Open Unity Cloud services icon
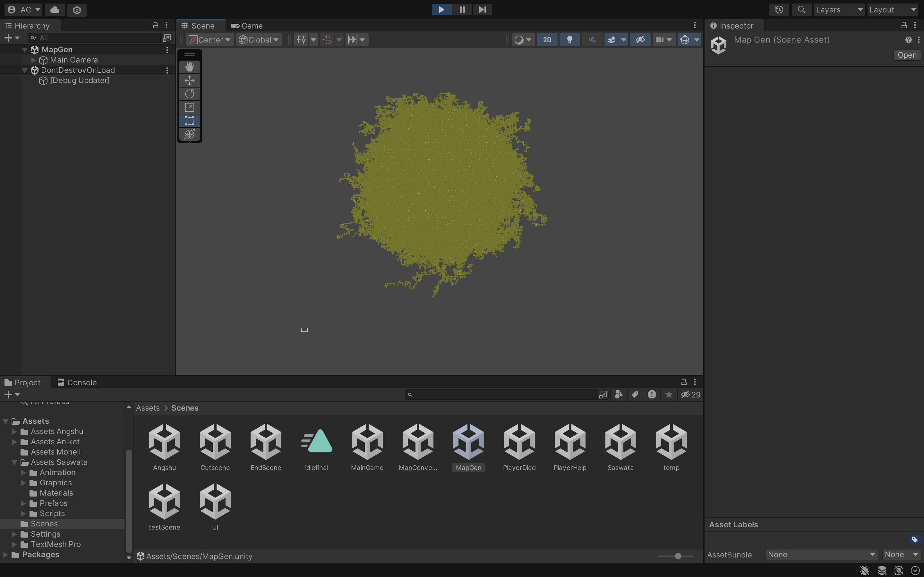 coord(55,10)
